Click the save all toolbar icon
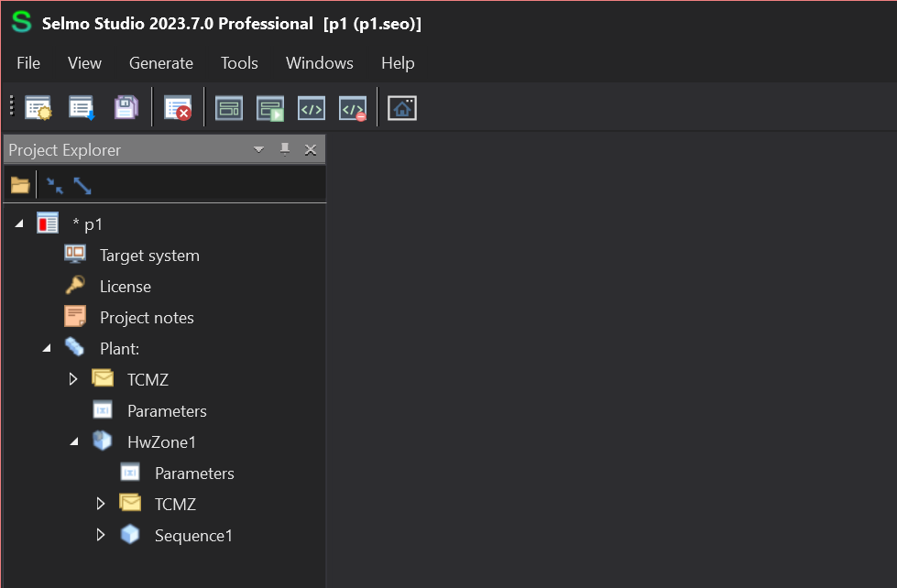 pyautogui.click(x=126, y=107)
